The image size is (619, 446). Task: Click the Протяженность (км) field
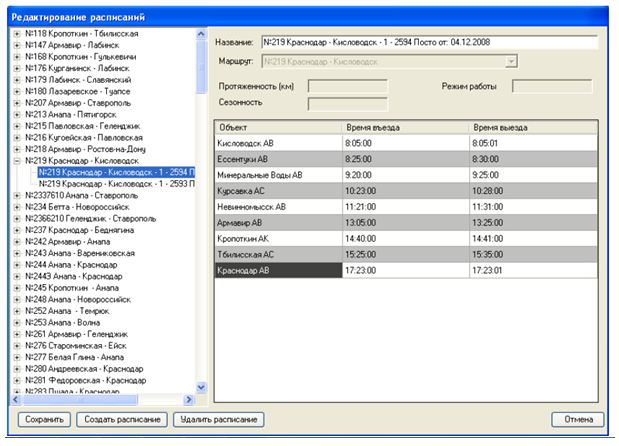(348, 86)
